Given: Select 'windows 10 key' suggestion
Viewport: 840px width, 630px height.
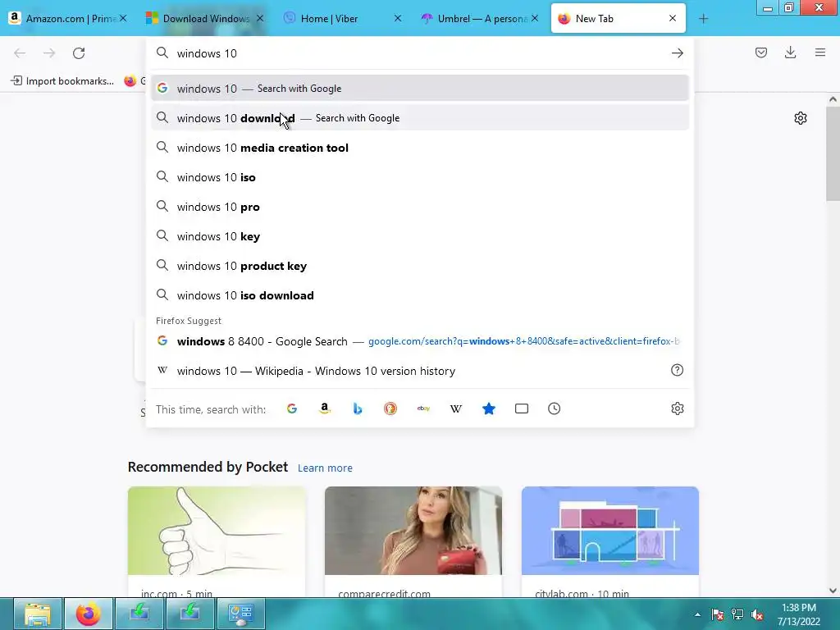Looking at the screenshot, I should click(x=420, y=235).
